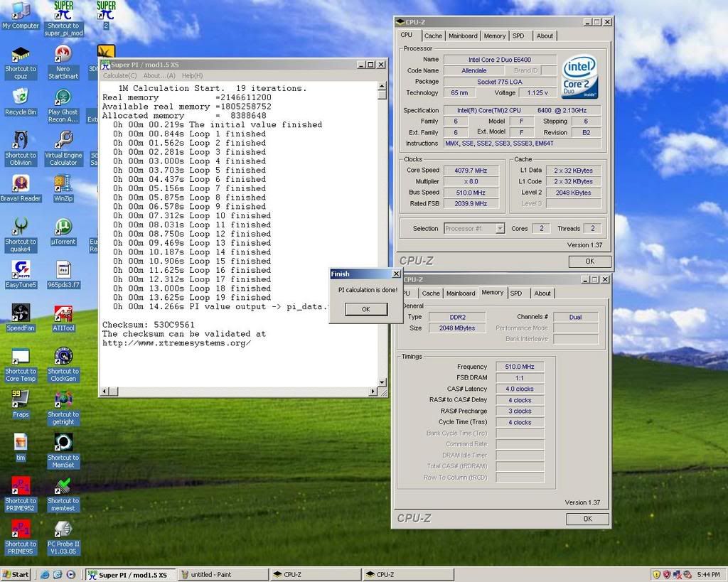Open the EasyTune5 desktop icon

click(21, 270)
